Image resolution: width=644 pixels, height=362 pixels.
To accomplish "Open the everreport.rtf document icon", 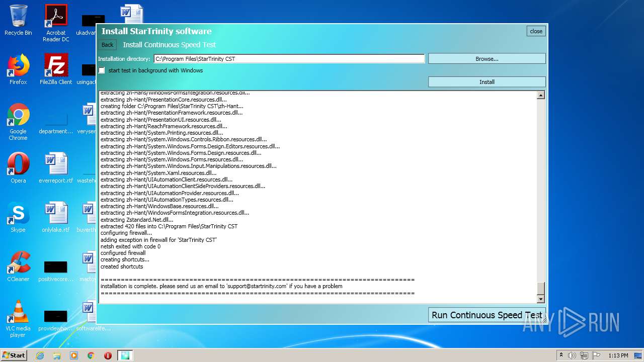I will pos(56,168).
